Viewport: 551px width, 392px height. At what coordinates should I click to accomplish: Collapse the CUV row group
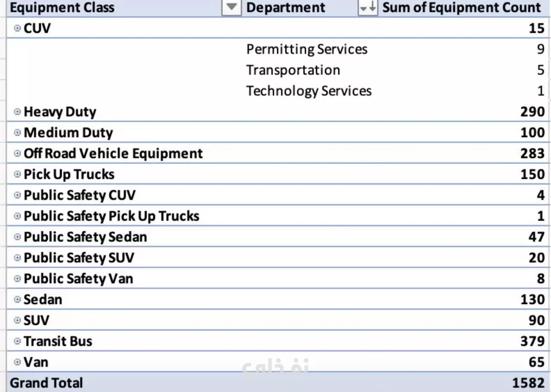(17, 28)
